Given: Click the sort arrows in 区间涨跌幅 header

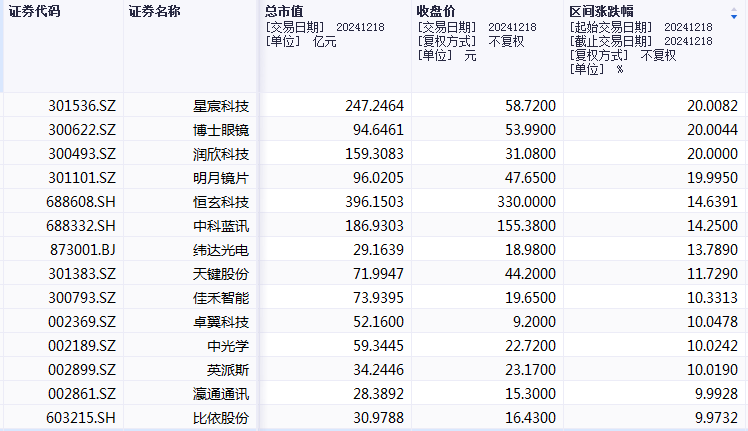Looking at the screenshot, I should pos(734,14).
